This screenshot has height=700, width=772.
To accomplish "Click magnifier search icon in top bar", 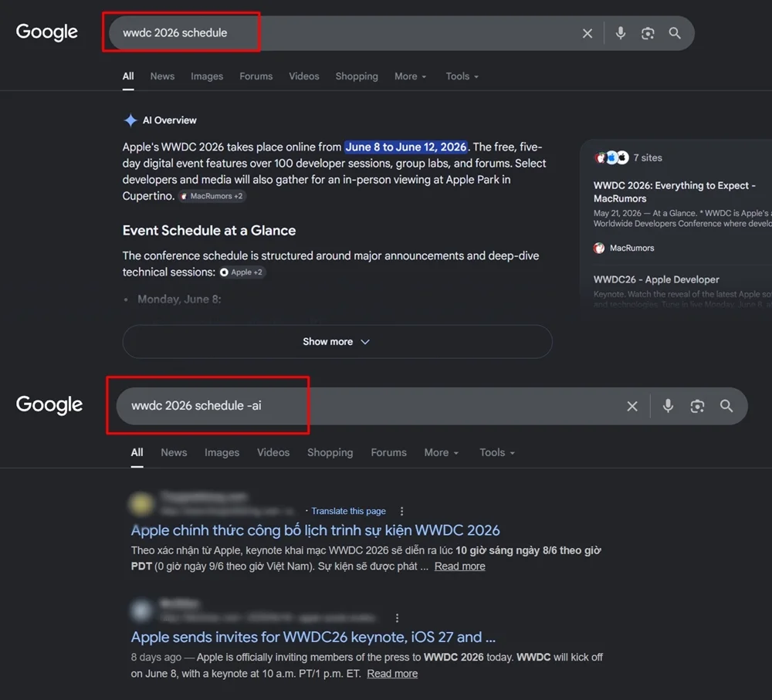I will click(x=675, y=33).
